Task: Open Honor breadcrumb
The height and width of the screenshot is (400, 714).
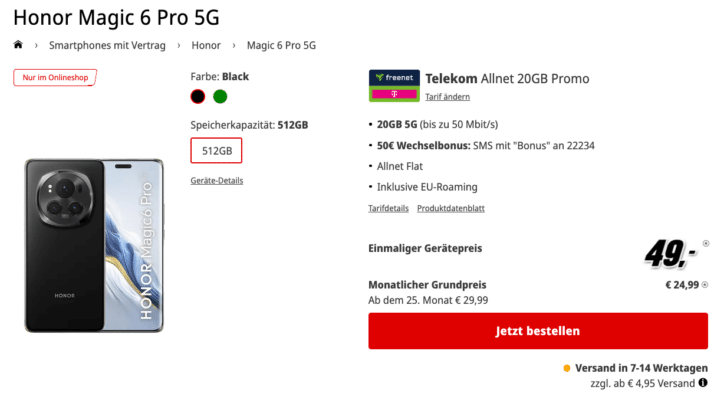Action: click(206, 45)
